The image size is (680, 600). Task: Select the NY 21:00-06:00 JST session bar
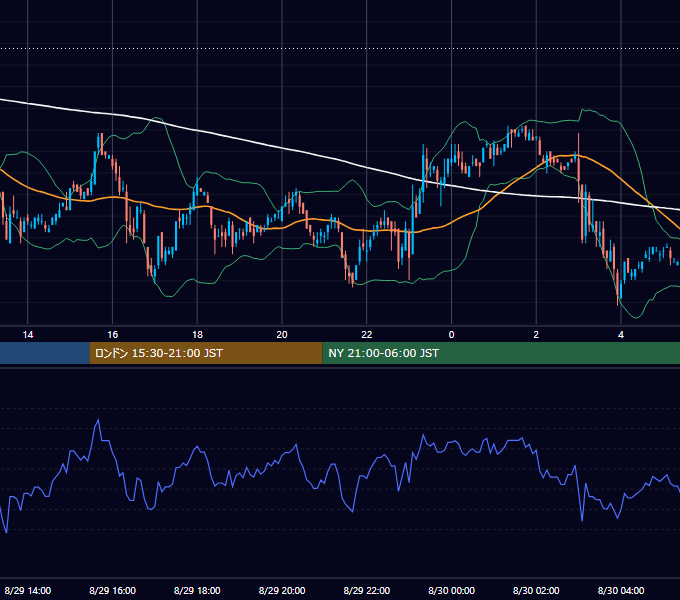tap(501, 353)
